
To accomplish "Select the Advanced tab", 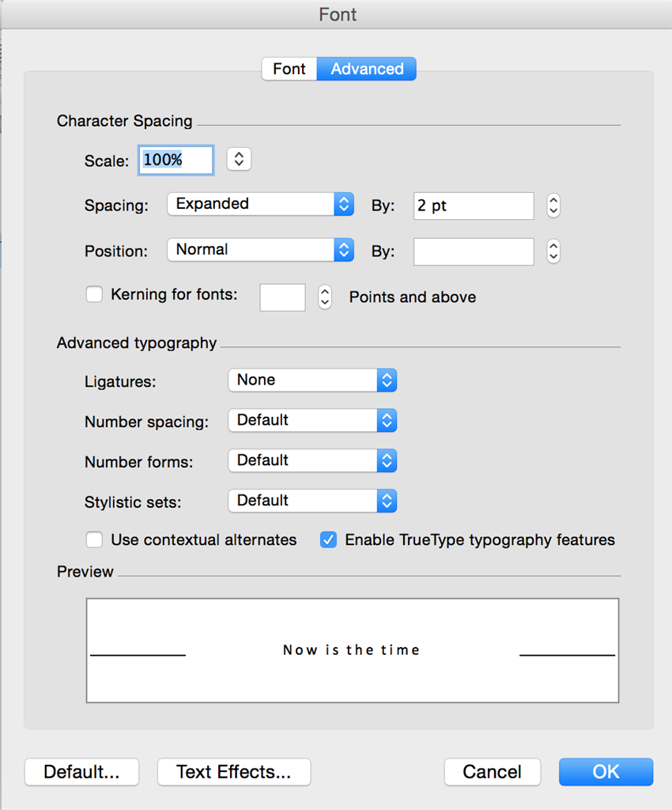I will [367, 69].
